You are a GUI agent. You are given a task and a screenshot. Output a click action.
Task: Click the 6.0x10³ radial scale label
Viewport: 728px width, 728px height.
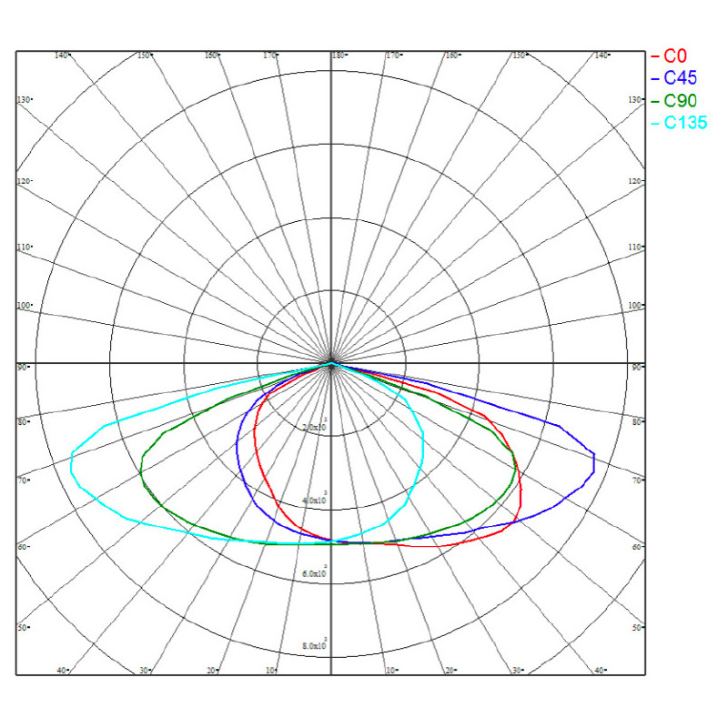(x=315, y=572)
